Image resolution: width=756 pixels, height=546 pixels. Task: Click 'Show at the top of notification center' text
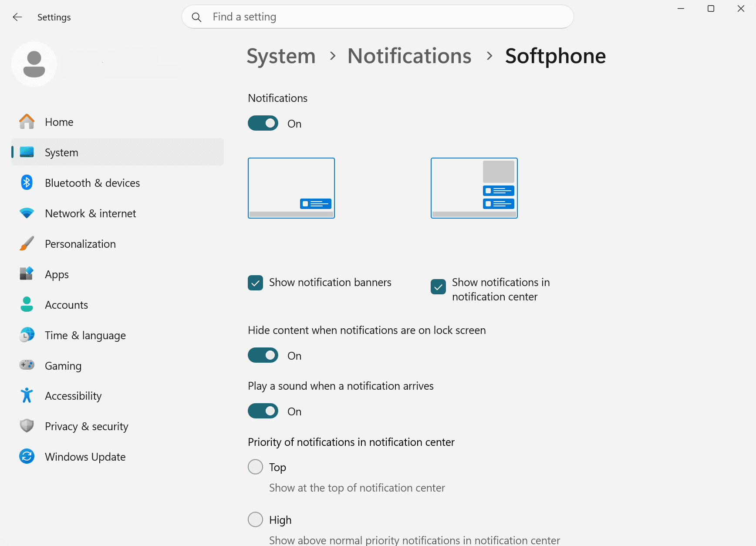tap(357, 488)
